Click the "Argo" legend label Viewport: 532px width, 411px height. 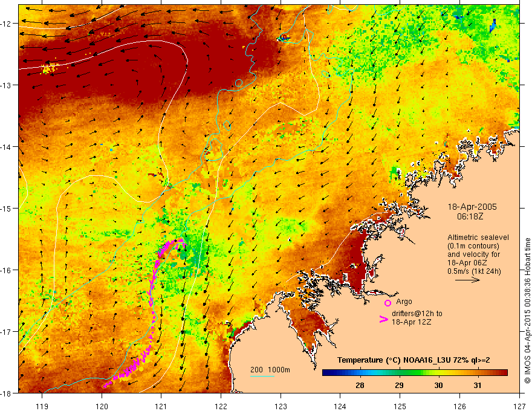pos(404,302)
